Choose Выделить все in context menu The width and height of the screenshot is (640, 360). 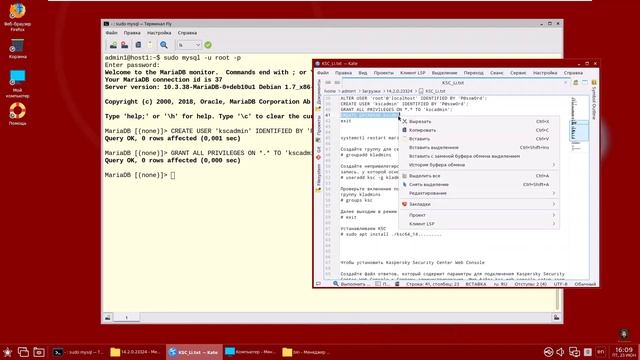479,176
